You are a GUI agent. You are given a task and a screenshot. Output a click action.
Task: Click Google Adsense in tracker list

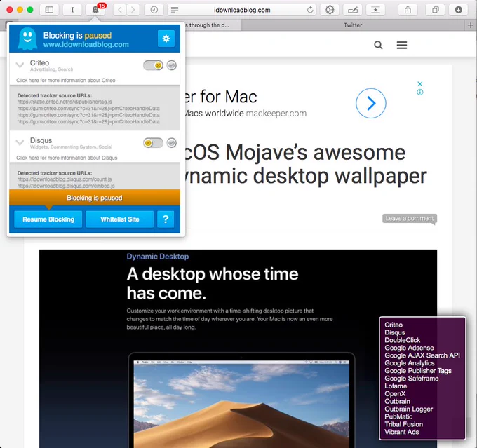[x=409, y=348]
